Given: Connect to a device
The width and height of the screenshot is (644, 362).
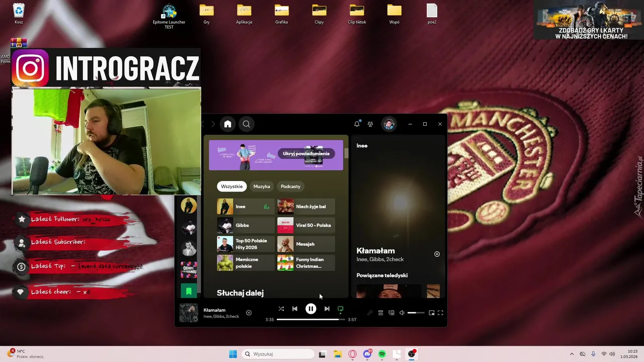Looking at the screenshot, I should [x=391, y=313].
